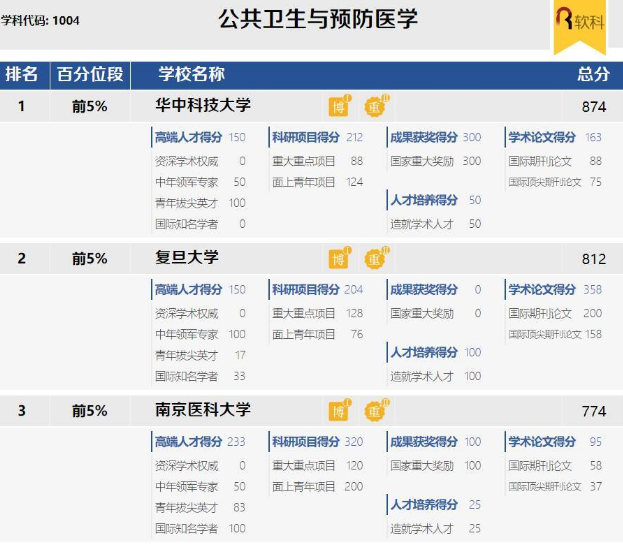The width and height of the screenshot is (623, 548).
Task: Click 高端人才得分 150 under 复旦大学
Action: (200, 290)
